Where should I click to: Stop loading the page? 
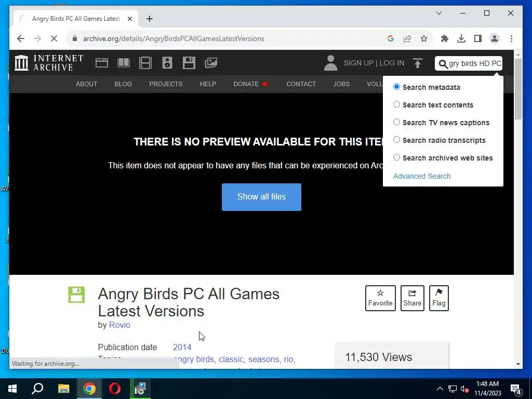point(54,38)
